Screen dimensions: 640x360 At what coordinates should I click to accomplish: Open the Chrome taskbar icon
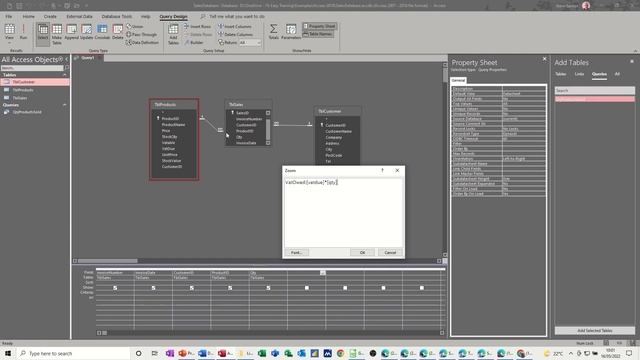point(340,353)
